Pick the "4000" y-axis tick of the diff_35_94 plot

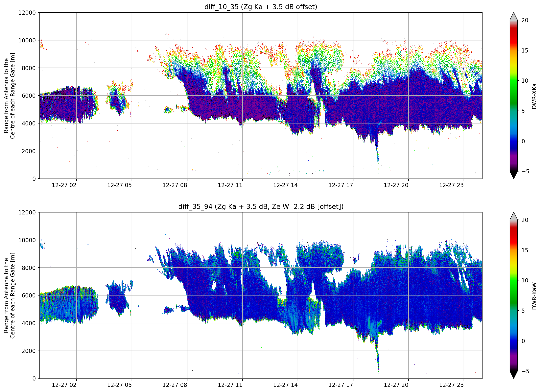pyautogui.click(x=29, y=323)
